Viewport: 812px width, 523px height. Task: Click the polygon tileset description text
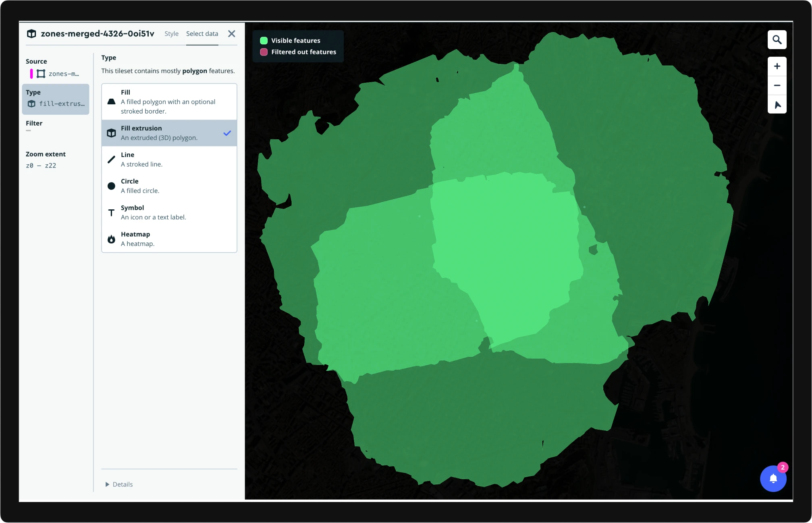(168, 71)
